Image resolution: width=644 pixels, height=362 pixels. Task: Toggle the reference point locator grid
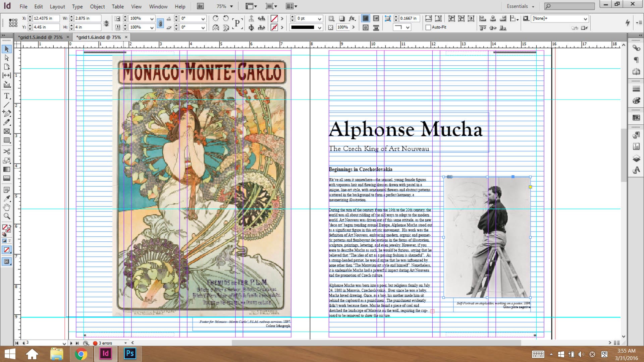click(x=13, y=23)
